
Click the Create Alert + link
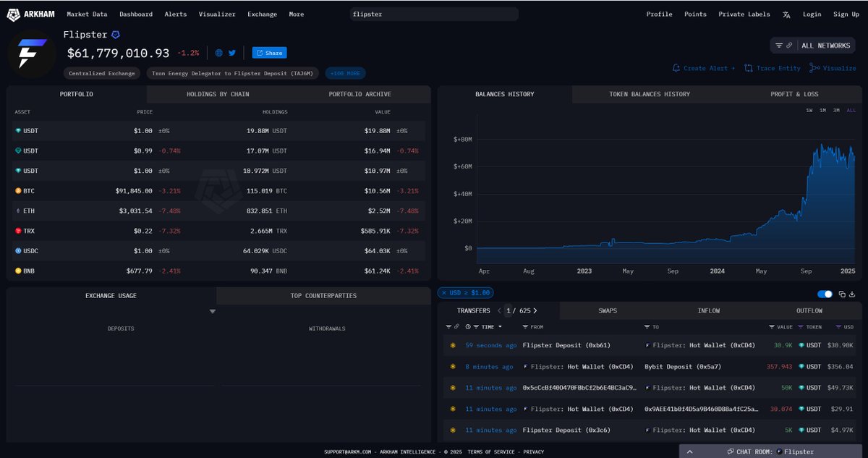click(703, 68)
